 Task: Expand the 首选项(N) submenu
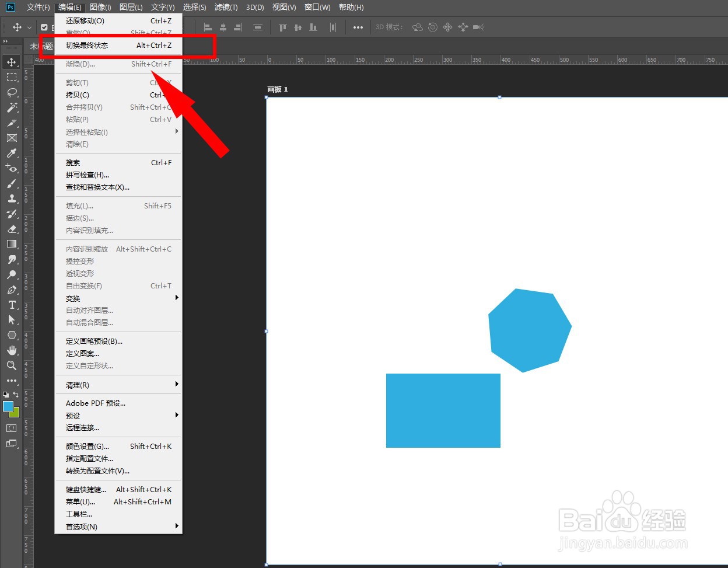click(x=118, y=527)
